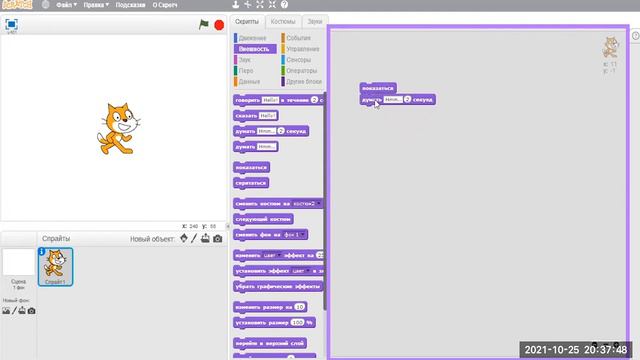Image resolution: width=640 pixels, height=360 pixels.
Task: Click text field of думать block in script area
Action: (x=393, y=99)
